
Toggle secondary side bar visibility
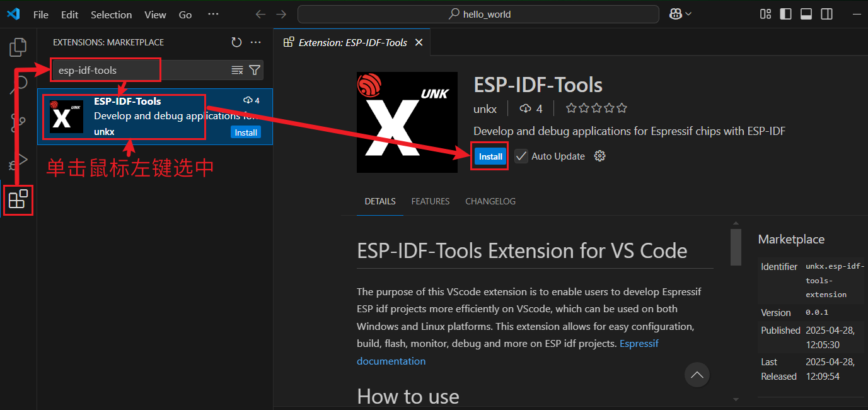pyautogui.click(x=826, y=14)
